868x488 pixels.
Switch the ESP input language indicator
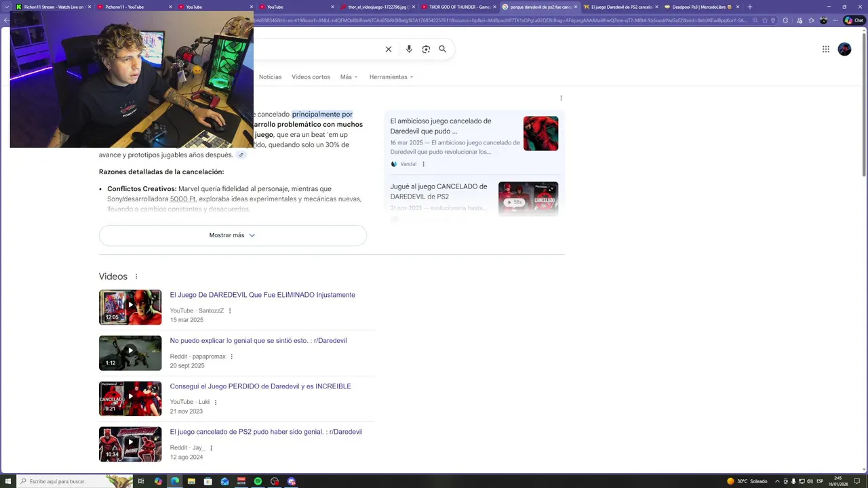coord(820,481)
